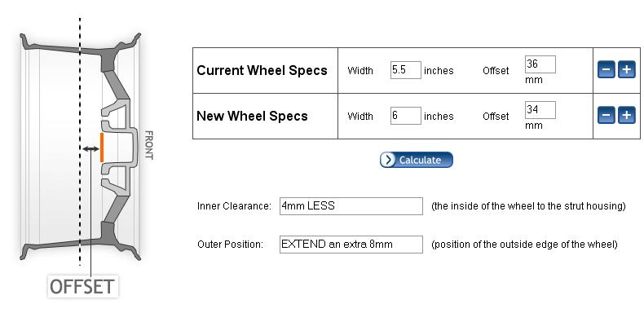
Task: Select the New Wheel Width input field
Action: (x=406, y=116)
